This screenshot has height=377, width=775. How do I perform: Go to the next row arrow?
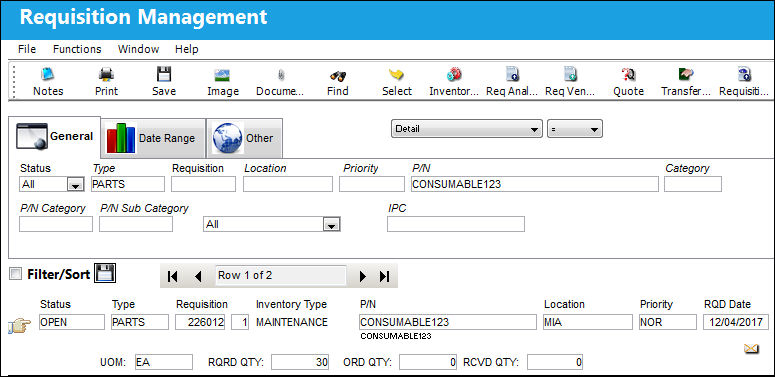tap(362, 276)
